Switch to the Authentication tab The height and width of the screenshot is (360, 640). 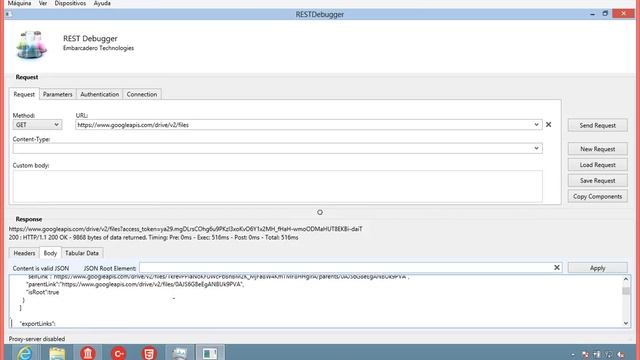point(100,94)
